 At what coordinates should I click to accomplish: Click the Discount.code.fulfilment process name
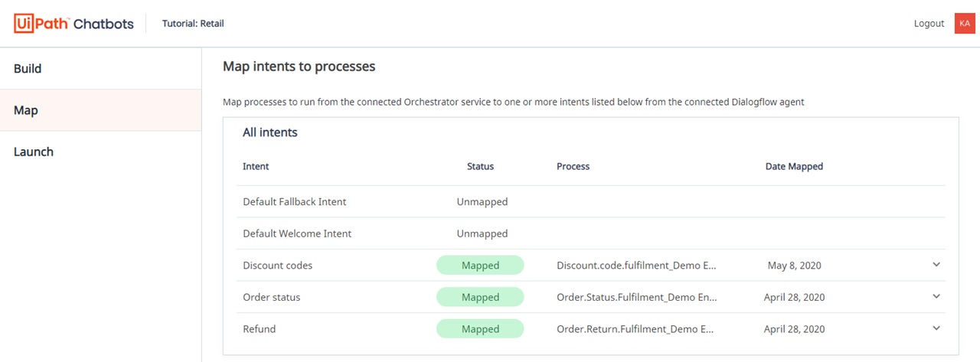(x=636, y=266)
